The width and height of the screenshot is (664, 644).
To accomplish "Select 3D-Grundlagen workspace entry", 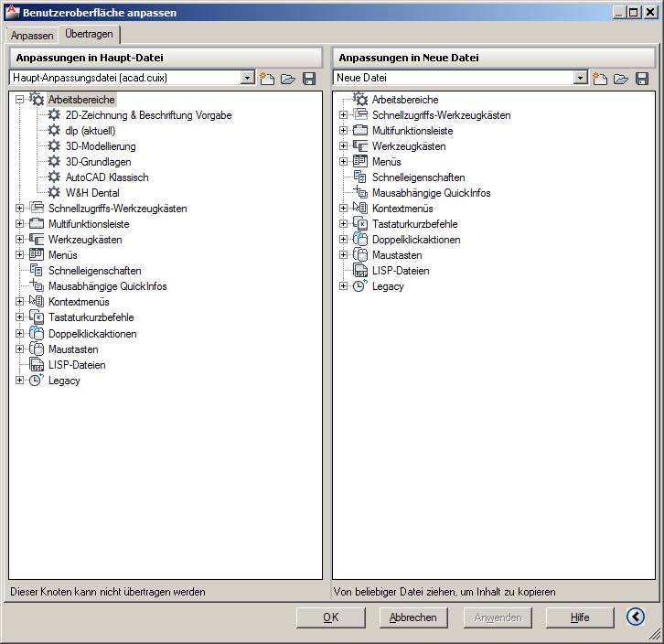I will pos(98,162).
